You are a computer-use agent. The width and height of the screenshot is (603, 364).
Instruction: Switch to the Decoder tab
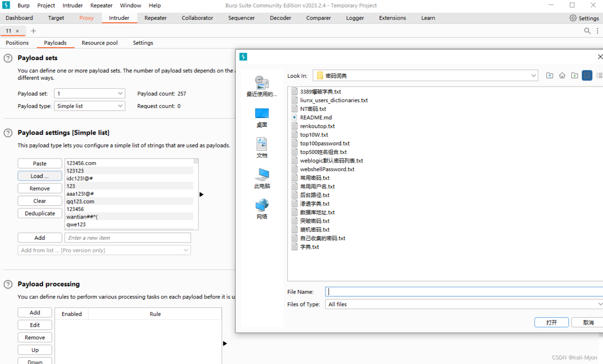[x=280, y=18]
